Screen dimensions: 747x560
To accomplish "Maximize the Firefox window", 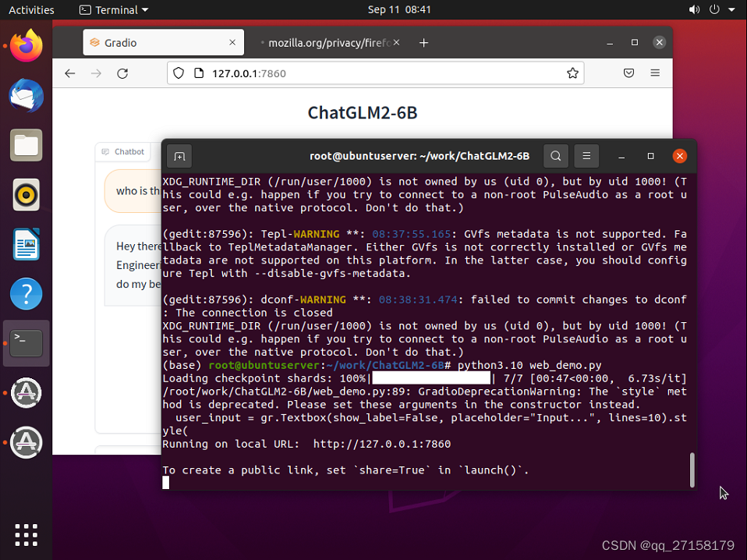I will coord(635,42).
